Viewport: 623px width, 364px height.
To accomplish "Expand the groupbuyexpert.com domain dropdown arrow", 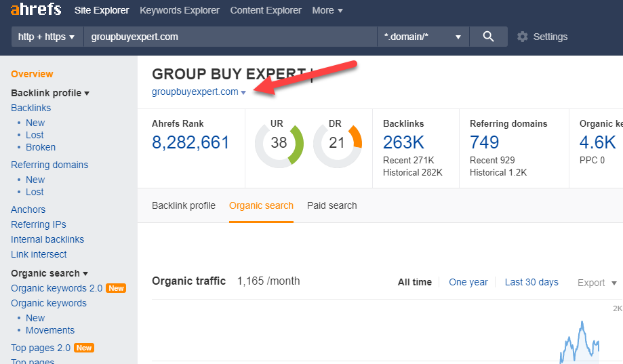I will point(243,93).
